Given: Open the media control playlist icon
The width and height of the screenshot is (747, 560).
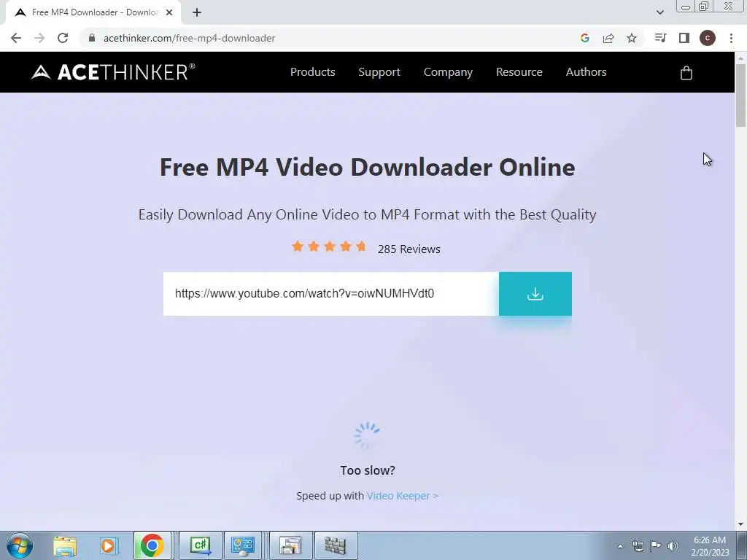Looking at the screenshot, I should (660, 38).
